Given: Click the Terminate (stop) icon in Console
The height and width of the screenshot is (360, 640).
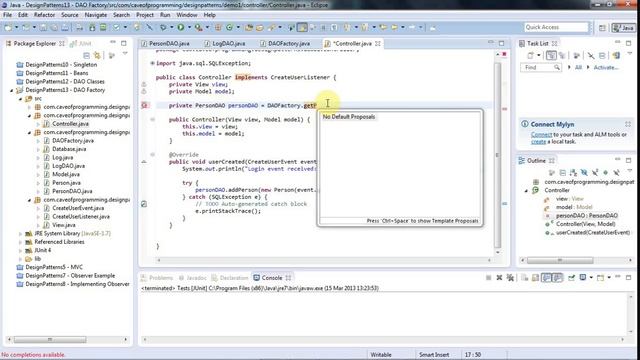Looking at the screenshot, I should point(488,278).
